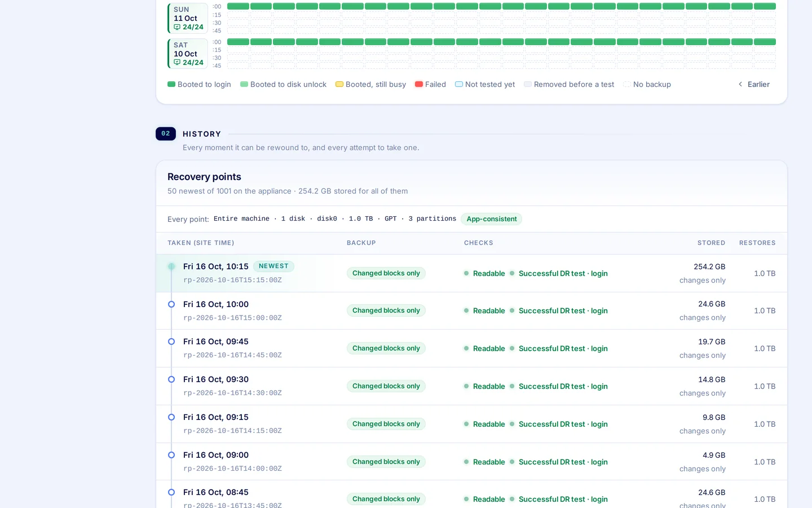This screenshot has width=812, height=508.
Task: Click the 4.9 GB stored value
Action: tap(714, 455)
